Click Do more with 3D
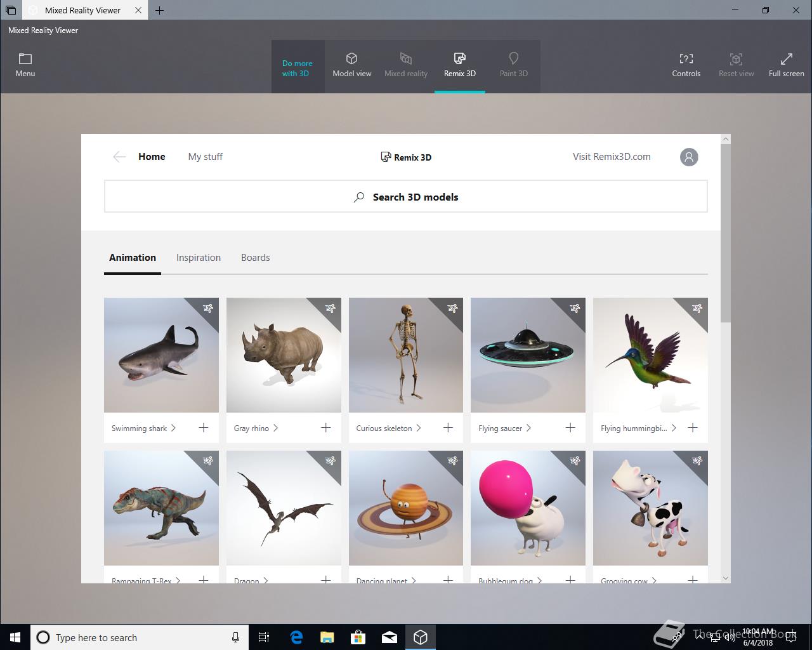 [x=298, y=68]
